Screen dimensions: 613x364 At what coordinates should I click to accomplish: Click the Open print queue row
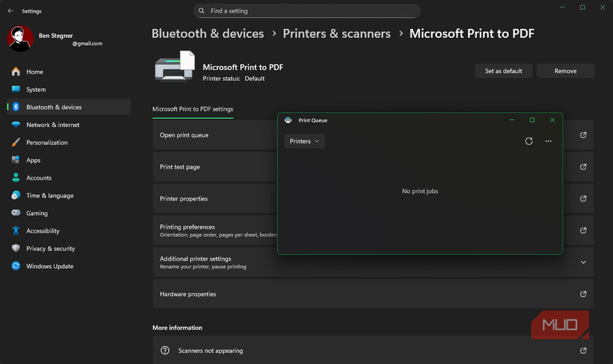coord(373,135)
